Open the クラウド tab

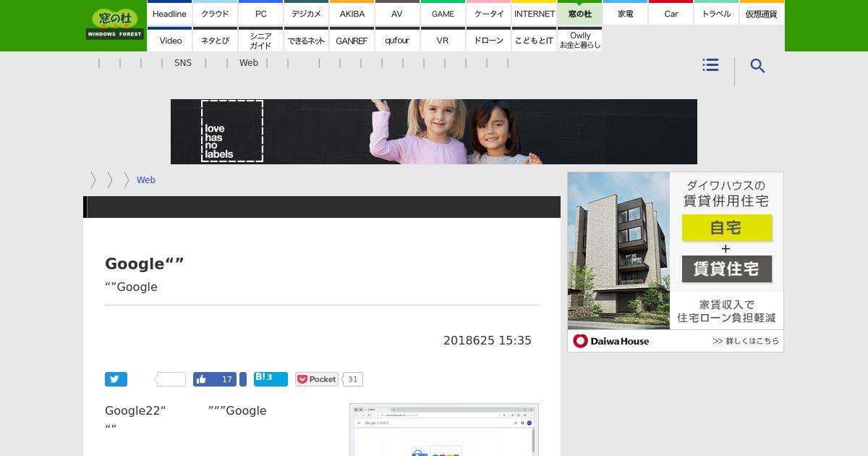[x=215, y=13]
